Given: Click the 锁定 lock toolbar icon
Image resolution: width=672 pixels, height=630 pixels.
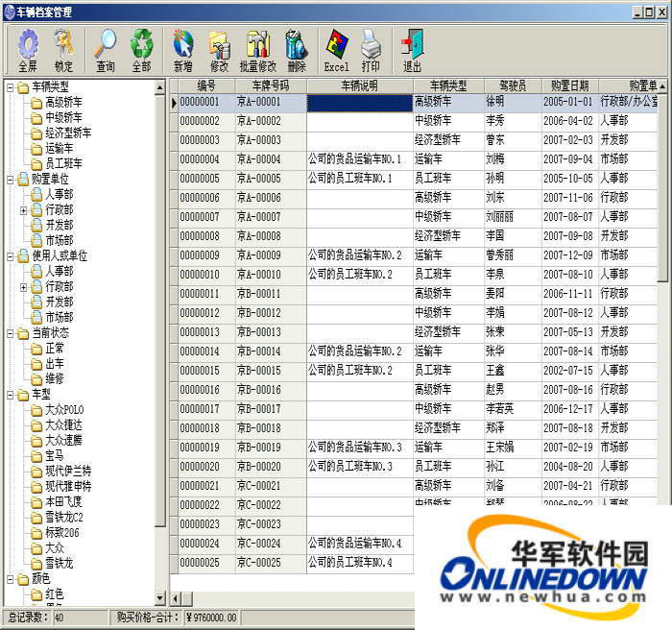Looking at the screenshot, I should tap(64, 51).
